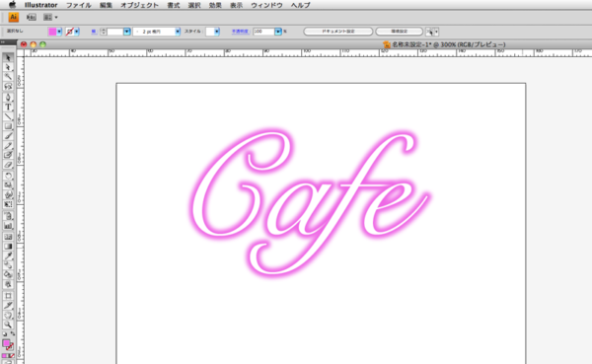Select the Gradient tool

(8, 247)
